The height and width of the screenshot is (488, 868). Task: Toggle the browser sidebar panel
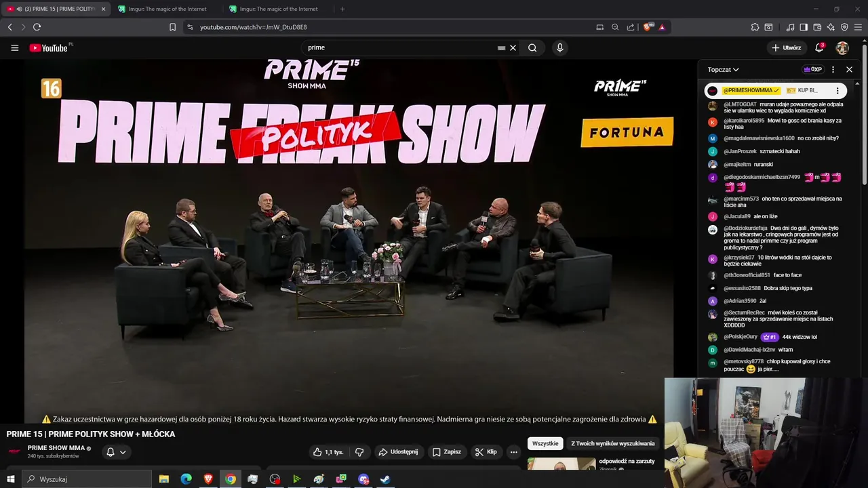point(804,27)
